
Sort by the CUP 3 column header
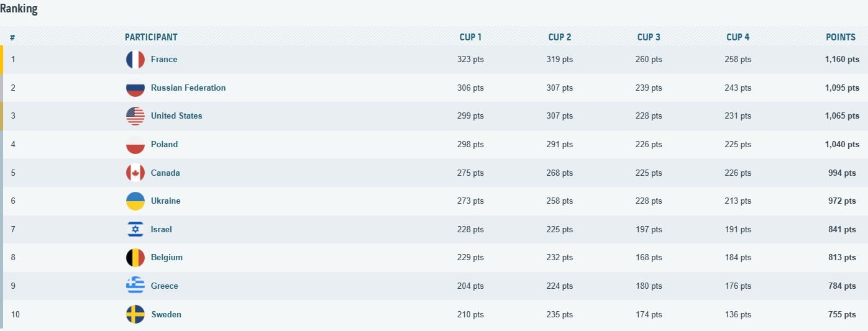(649, 37)
